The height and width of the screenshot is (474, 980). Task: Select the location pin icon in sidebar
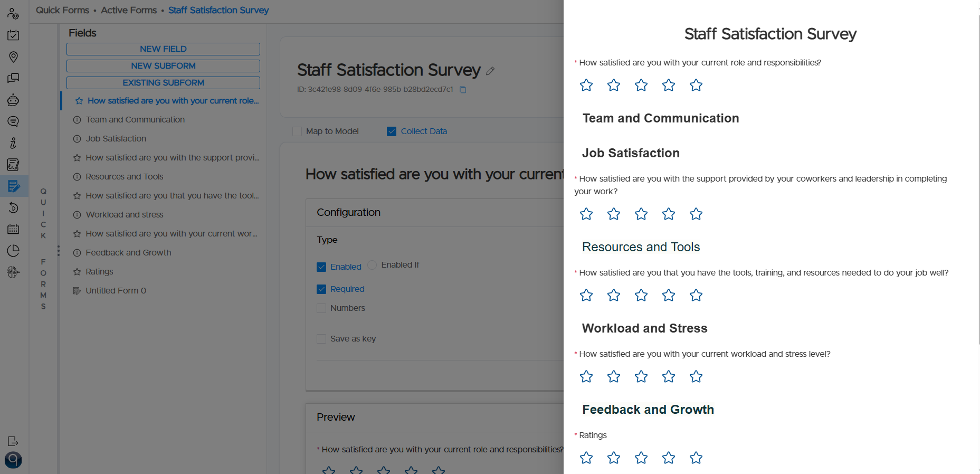coord(13,56)
